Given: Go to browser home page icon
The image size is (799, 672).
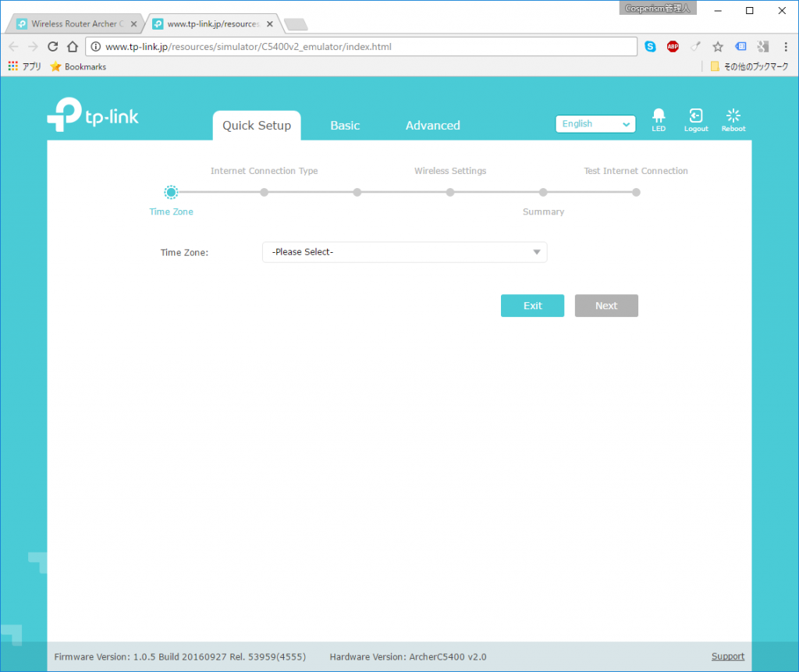Looking at the screenshot, I should [x=73, y=46].
